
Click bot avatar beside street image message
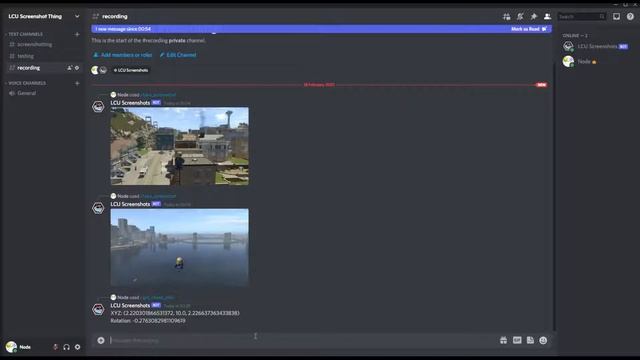pyautogui.click(x=98, y=107)
